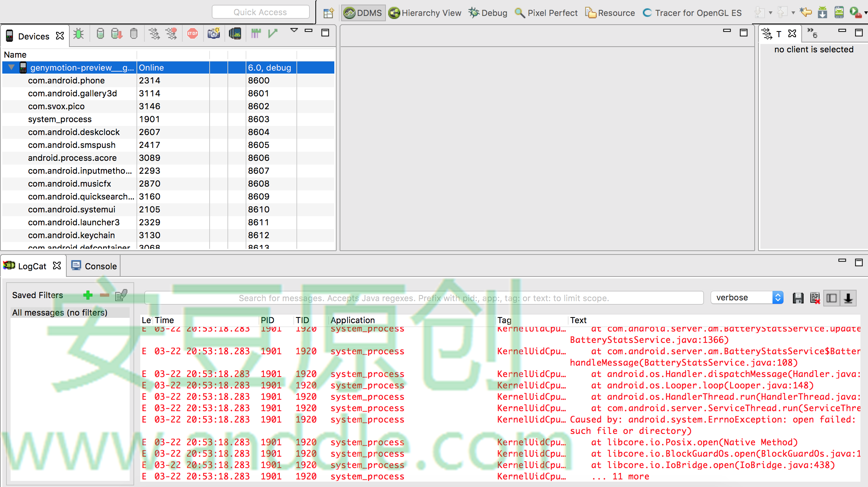Clear the LogCat log
Screen dimensions: 868x487
click(815, 298)
